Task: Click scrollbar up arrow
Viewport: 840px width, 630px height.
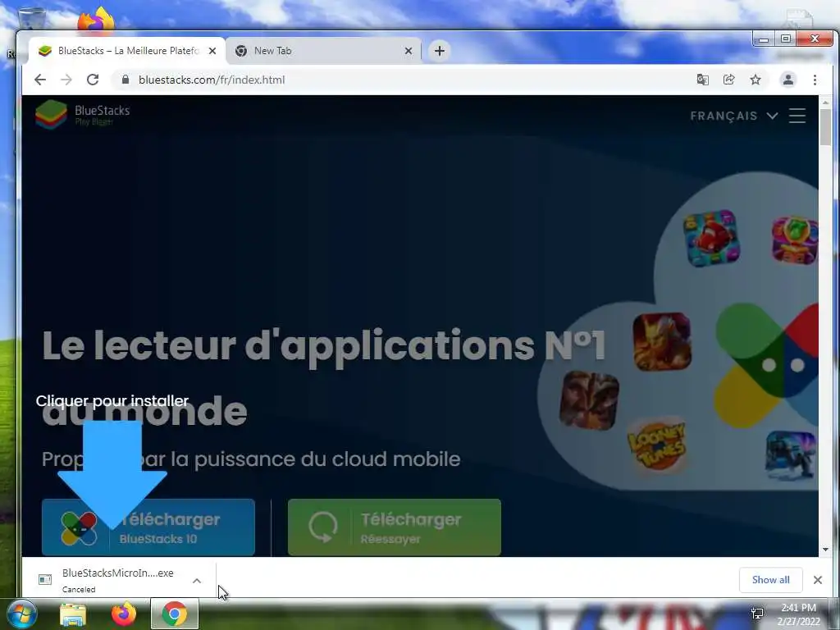Action: click(x=825, y=102)
